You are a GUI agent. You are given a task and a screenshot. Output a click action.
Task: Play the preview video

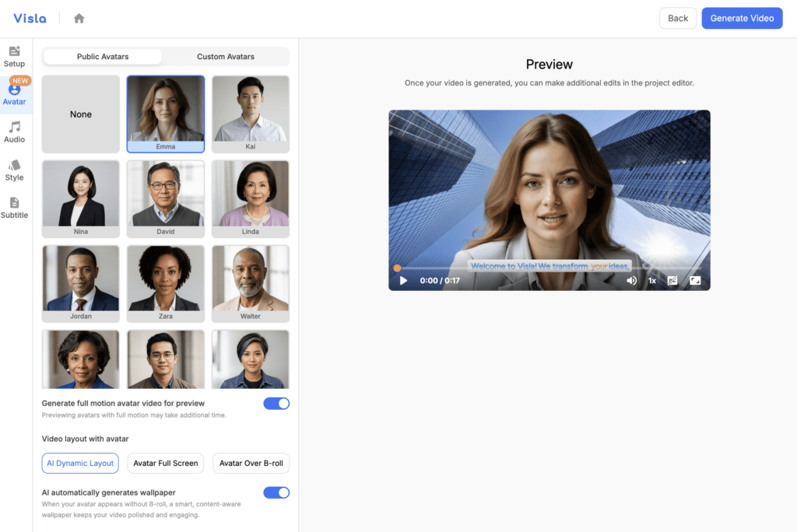tap(403, 281)
